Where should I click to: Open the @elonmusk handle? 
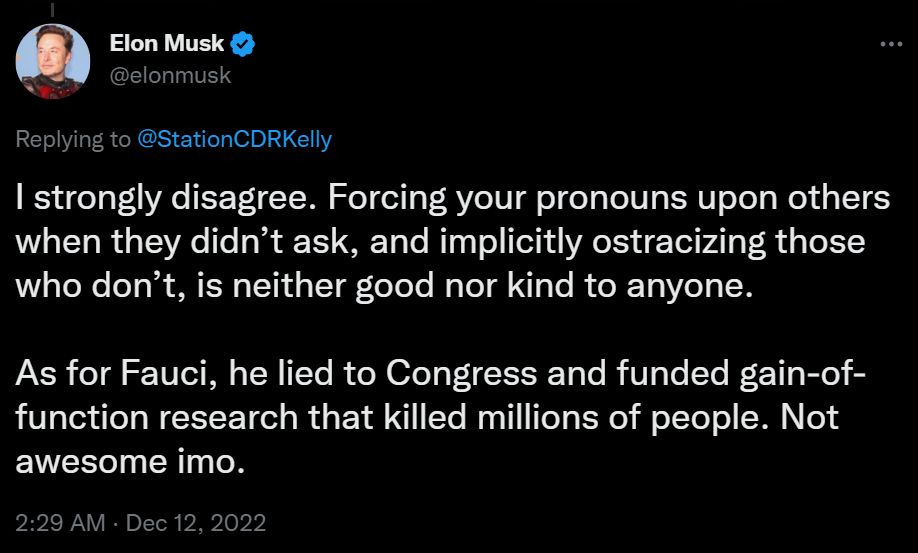169,74
